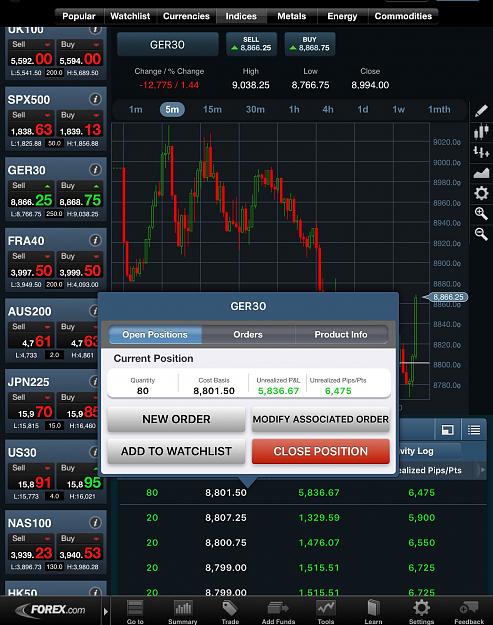Image resolution: width=493 pixels, height=625 pixels.
Task: Open chart settings gear icon
Action: 481,193
